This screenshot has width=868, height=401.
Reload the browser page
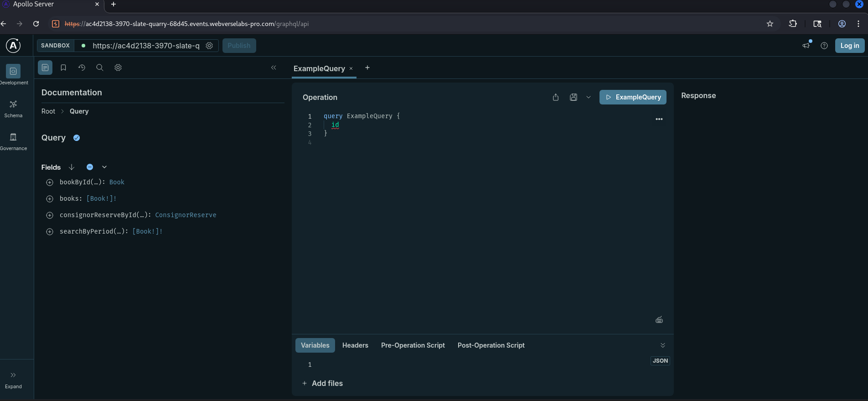[36, 24]
